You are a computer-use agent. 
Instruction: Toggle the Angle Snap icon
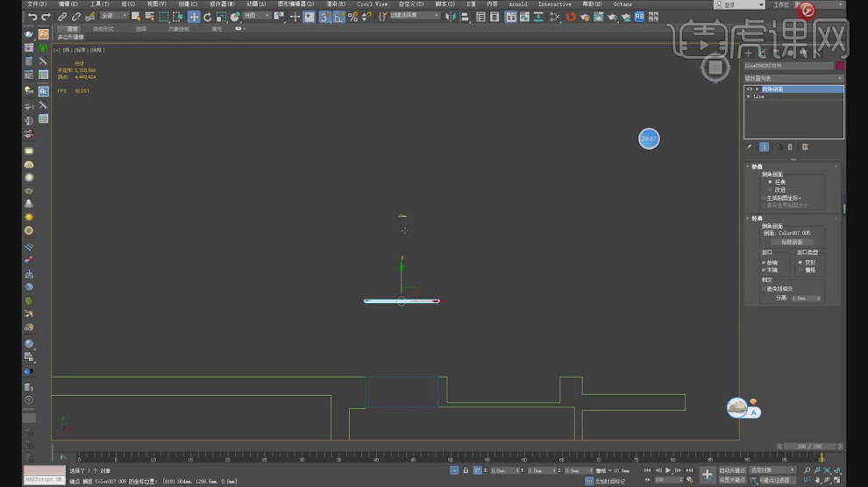[x=338, y=17]
